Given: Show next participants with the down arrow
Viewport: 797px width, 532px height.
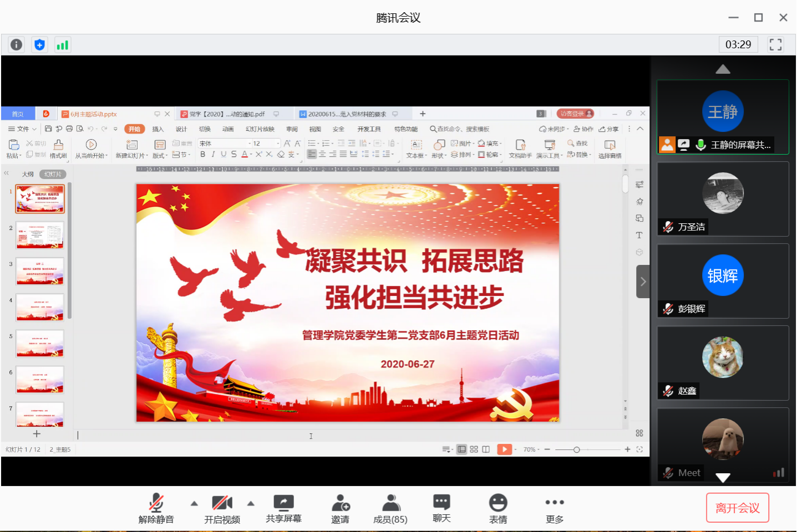Looking at the screenshot, I should click(723, 477).
